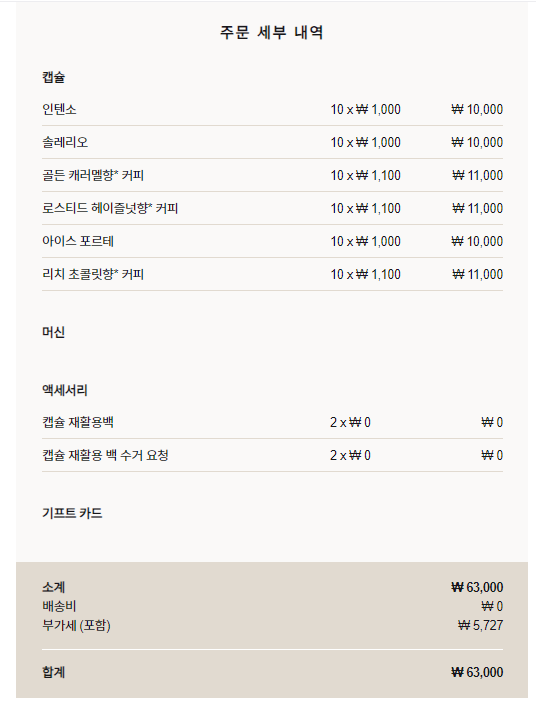The width and height of the screenshot is (536, 711).
Task: Click the 액세서리 section header
Action: [65, 390]
